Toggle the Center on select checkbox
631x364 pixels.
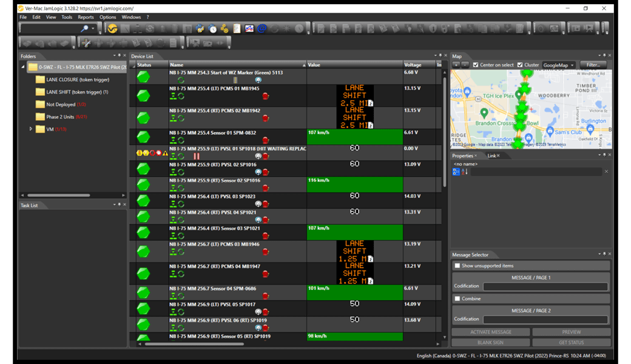(x=476, y=65)
